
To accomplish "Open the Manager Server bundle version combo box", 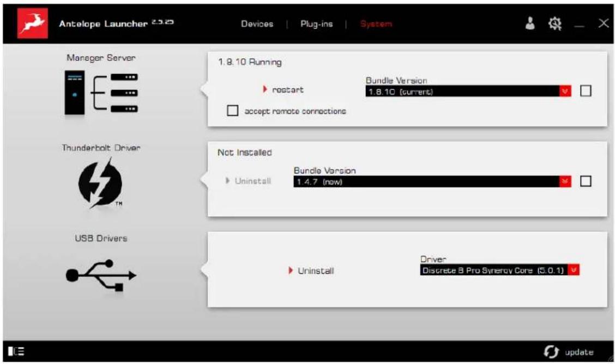I will 468,92.
